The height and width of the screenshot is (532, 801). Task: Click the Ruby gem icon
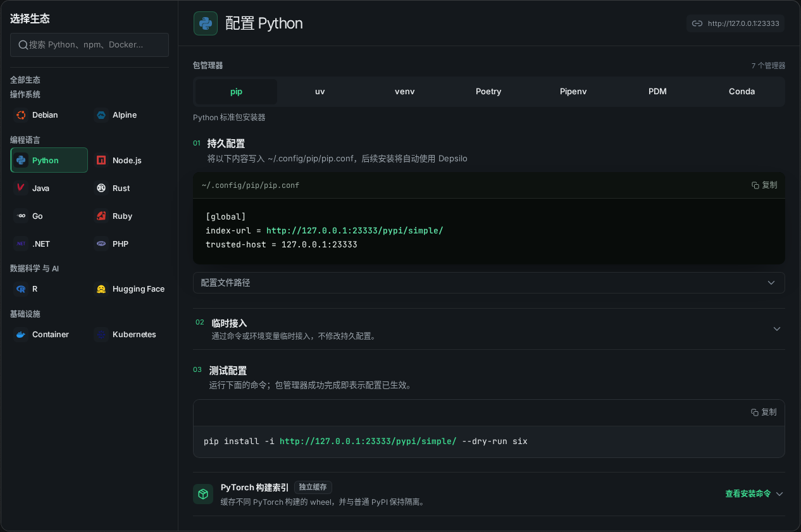(101, 216)
